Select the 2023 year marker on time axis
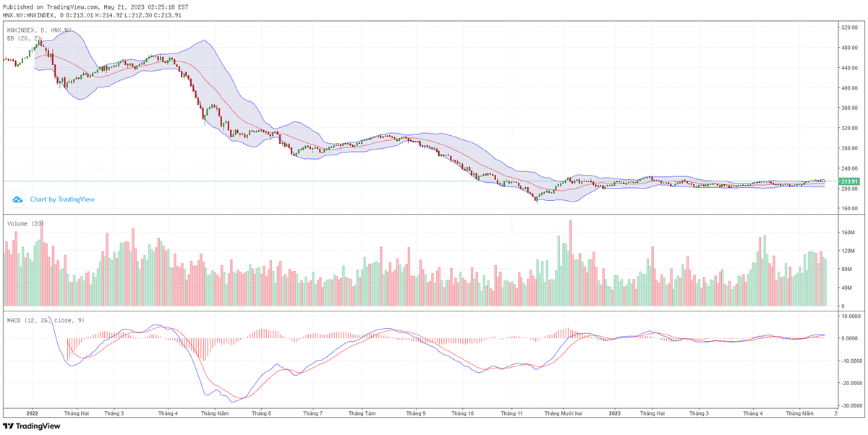The width and height of the screenshot is (868, 435). [x=614, y=413]
